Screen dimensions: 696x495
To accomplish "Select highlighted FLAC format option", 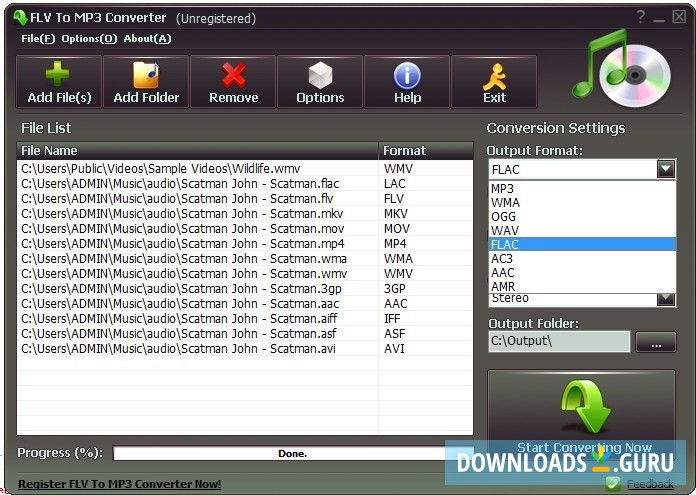I will pos(582,244).
